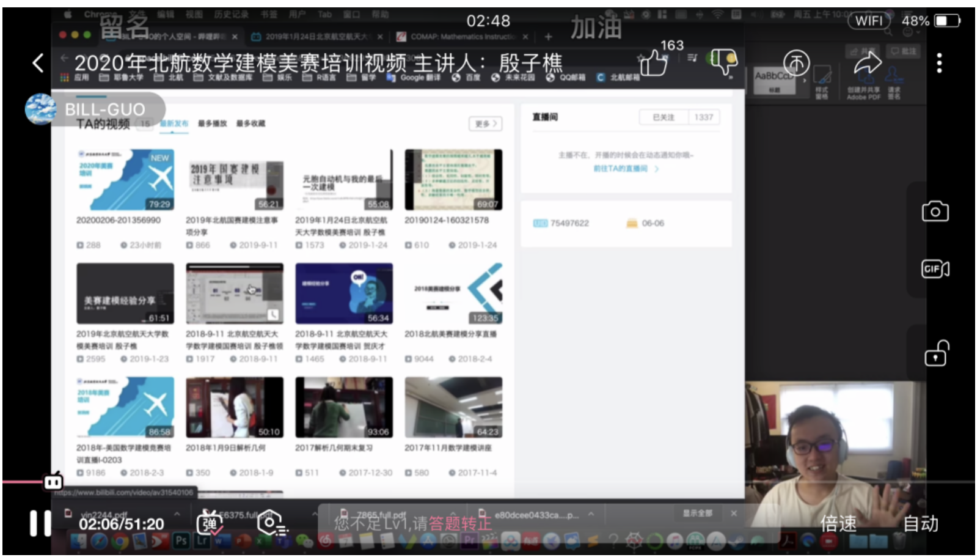
Task: Open the Google 翻译 bookmark
Action: (414, 78)
